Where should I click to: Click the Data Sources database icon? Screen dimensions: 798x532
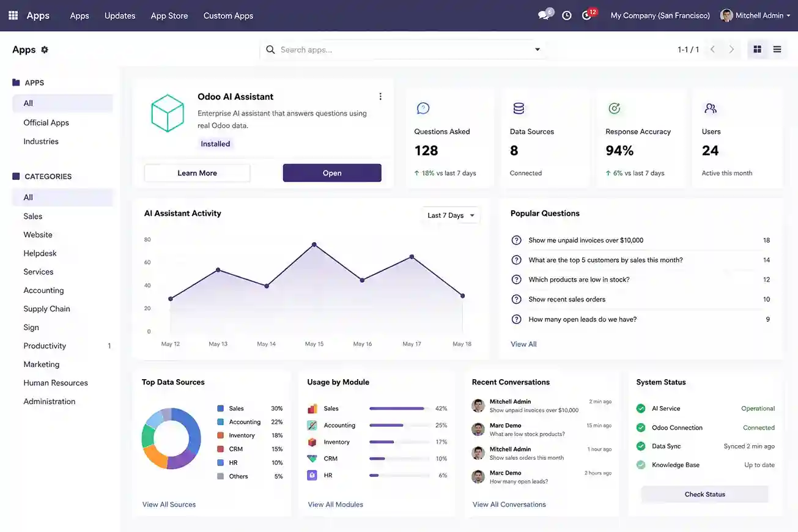519,108
